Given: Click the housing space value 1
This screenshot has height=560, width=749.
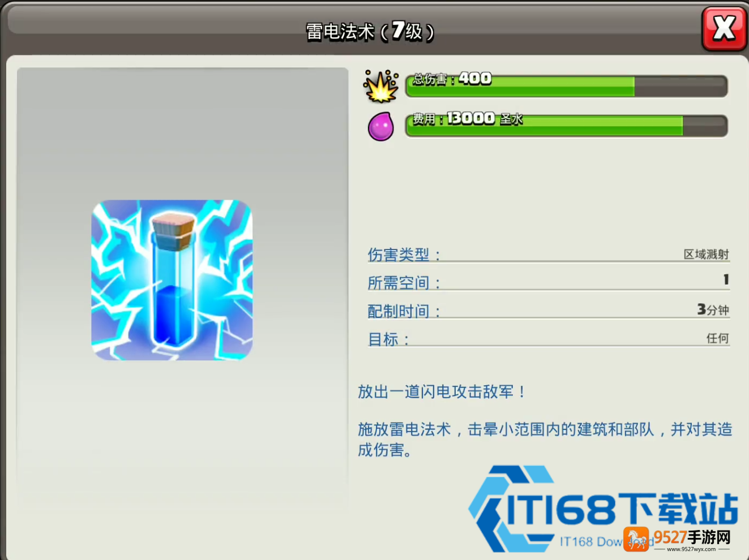Looking at the screenshot, I should point(726,279).
